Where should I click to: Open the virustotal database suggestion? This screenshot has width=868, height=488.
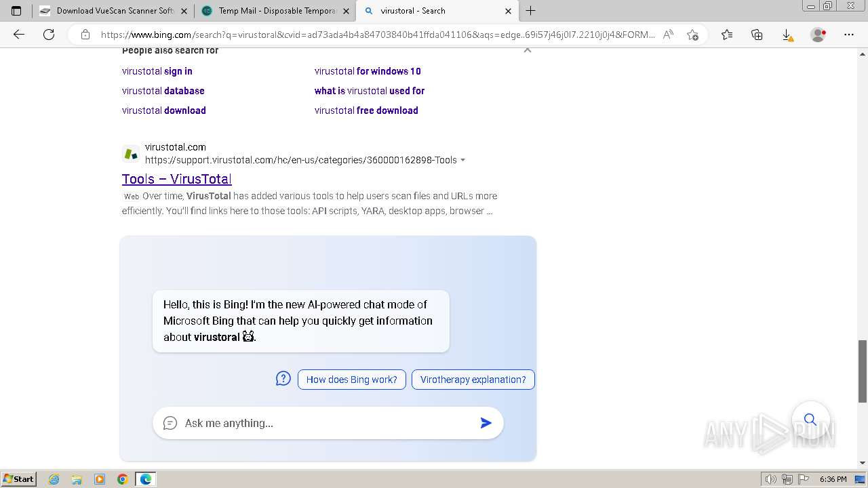point(163,91)
